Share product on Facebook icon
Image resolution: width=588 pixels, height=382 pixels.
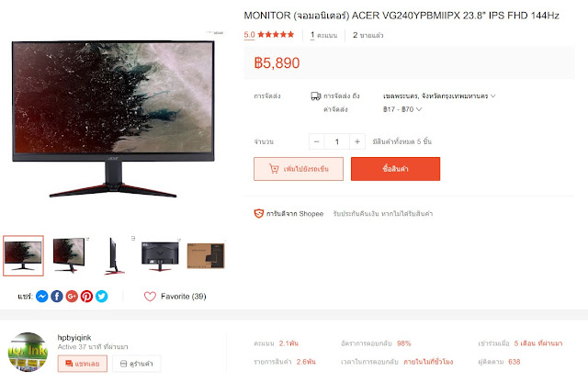click(x=57, y=297)
